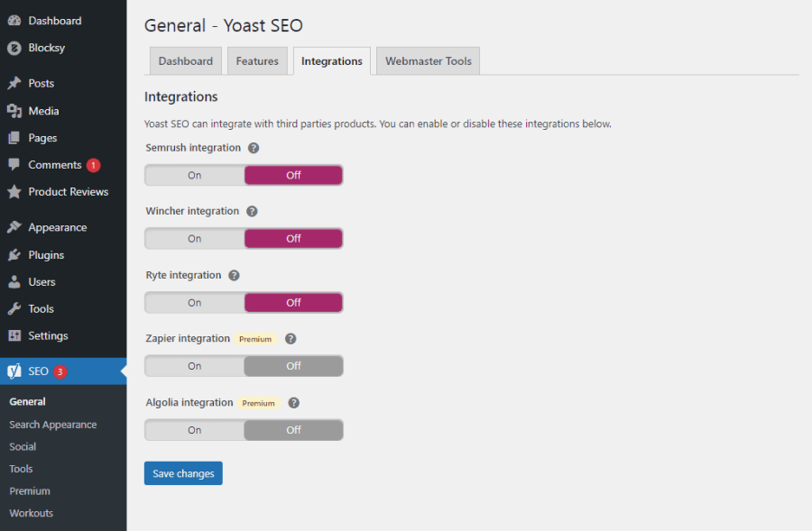Open Search Appearance under SEO

point(53,425)
